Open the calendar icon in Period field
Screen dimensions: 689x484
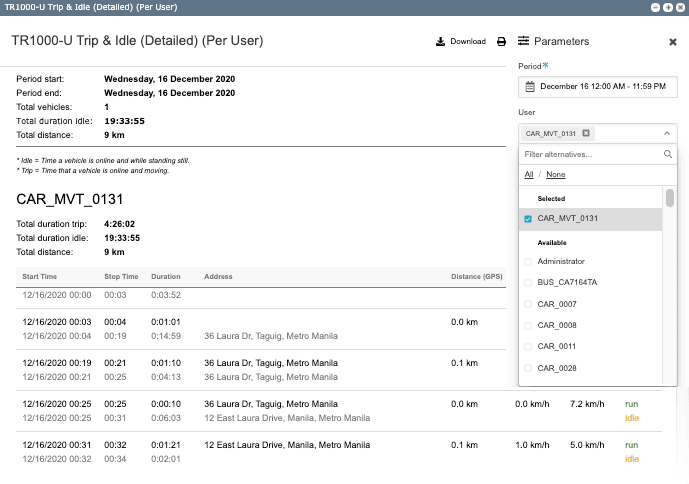tap(530, 87)
